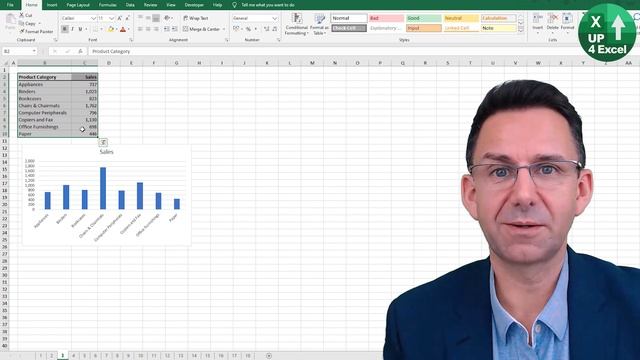Open the font name Calibri dropdown
The image size is (640, 360).
[93, 18]
